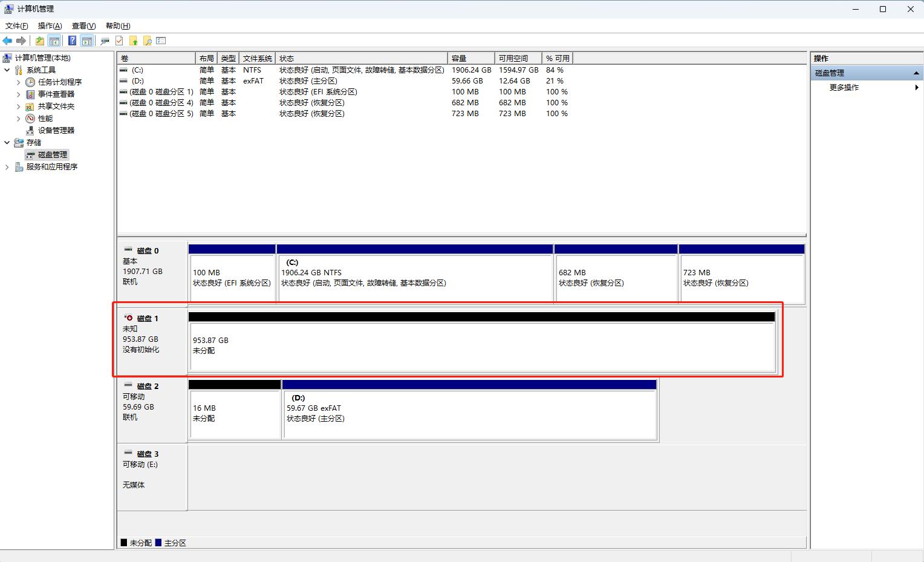Screen dimensions: 924x562
Task: Click the checkmark document toolbar icon
Action: click(x=119, y=41)
